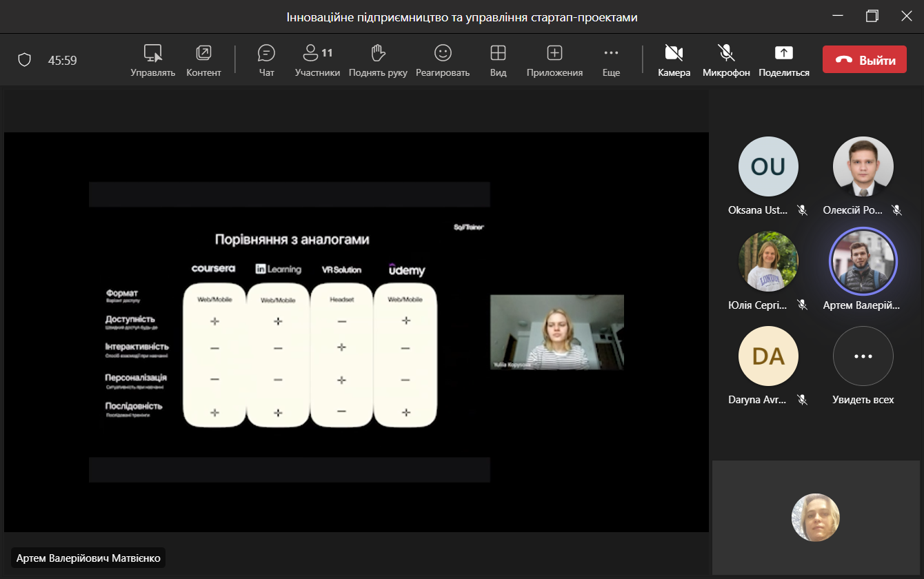Click the shared presentation slide
Image resolution: width=924 pixels, height=579 pixels.
[x=290, y=331]
